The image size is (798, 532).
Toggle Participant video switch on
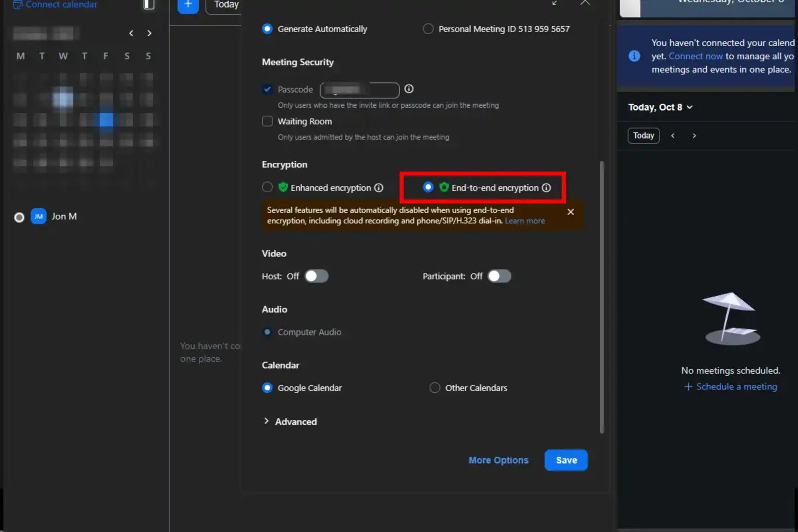click(x=499, y=276)
